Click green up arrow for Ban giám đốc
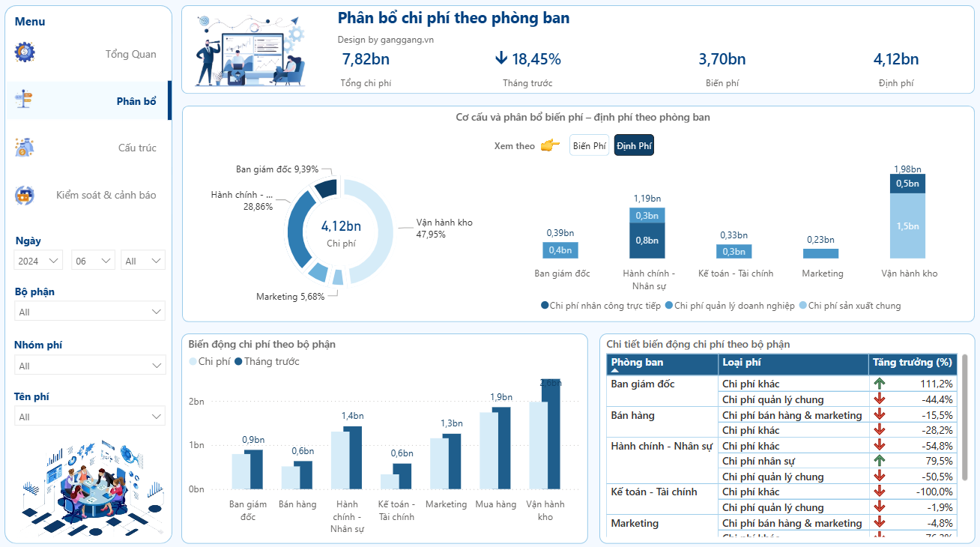Viewport: 980px width, 547px height. pyautogui.click(x=880, y=384)
